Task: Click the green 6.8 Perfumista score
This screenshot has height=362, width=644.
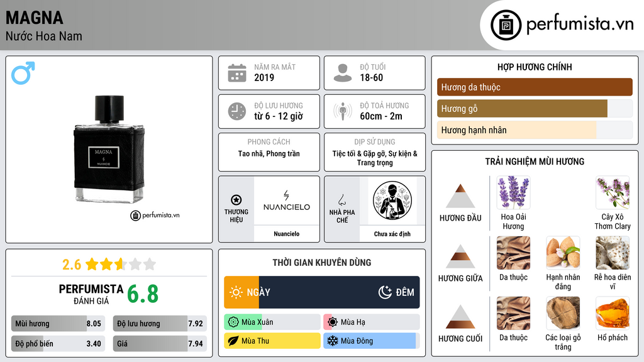Action: pos(143,294)
